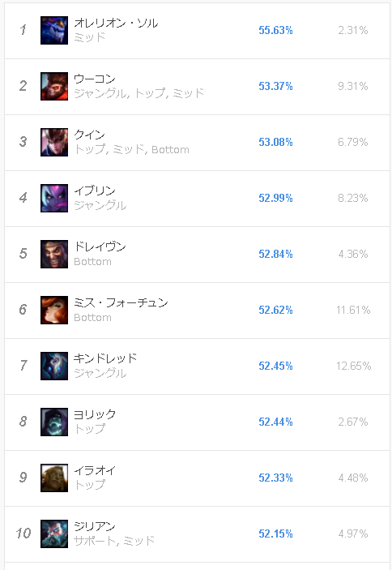Image resolution: width=392 pixels, height=570 pixels.
Task: Select the rank 5 ドレイヴン row number
Action: (23, 254)
